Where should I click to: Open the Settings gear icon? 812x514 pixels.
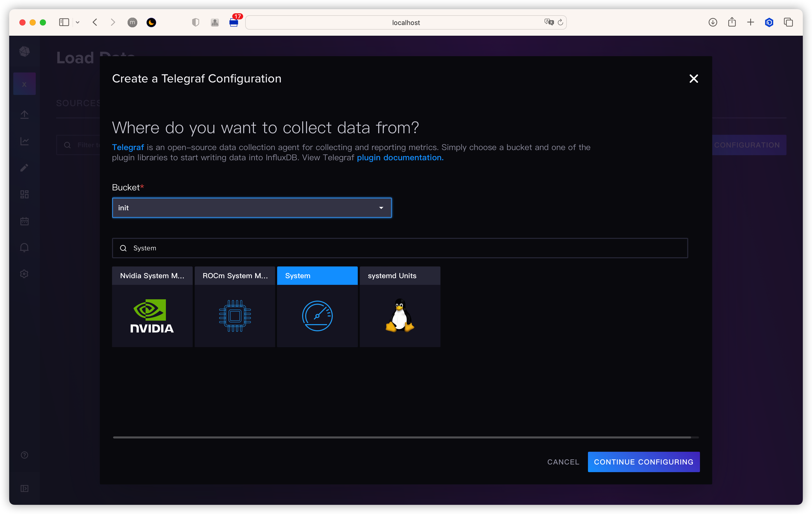tap(24, 274)
